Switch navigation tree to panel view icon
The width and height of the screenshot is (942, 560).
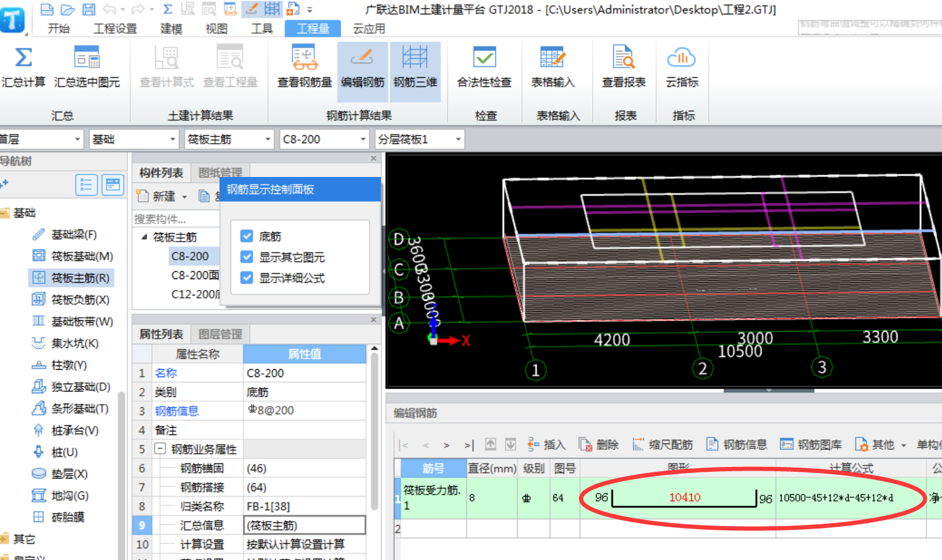[x=113, y=185]
